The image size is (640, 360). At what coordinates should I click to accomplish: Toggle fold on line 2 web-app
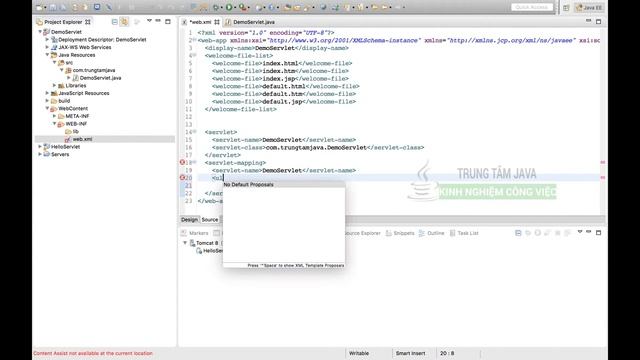click(195, 40)
